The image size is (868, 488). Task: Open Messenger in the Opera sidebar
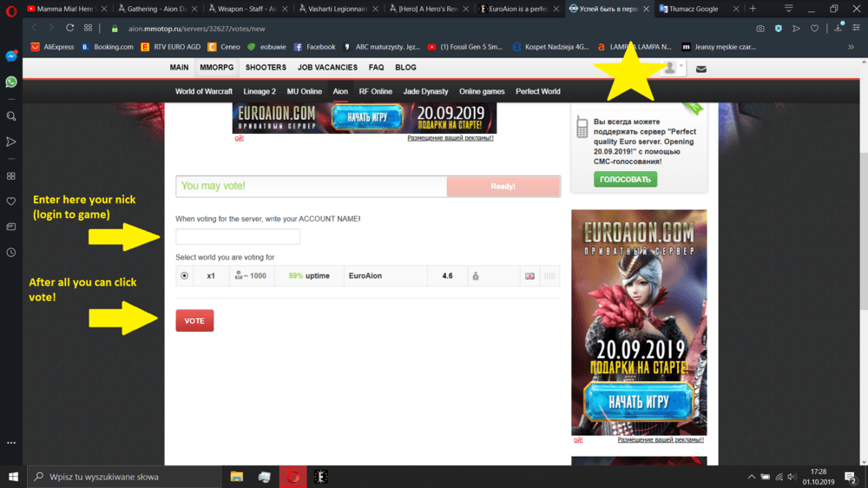click(x=11, y=56)
